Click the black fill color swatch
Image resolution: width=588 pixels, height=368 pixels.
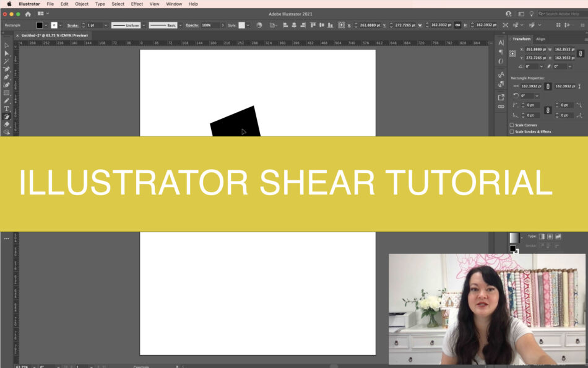pyautogui.click(x=40, y=25)
